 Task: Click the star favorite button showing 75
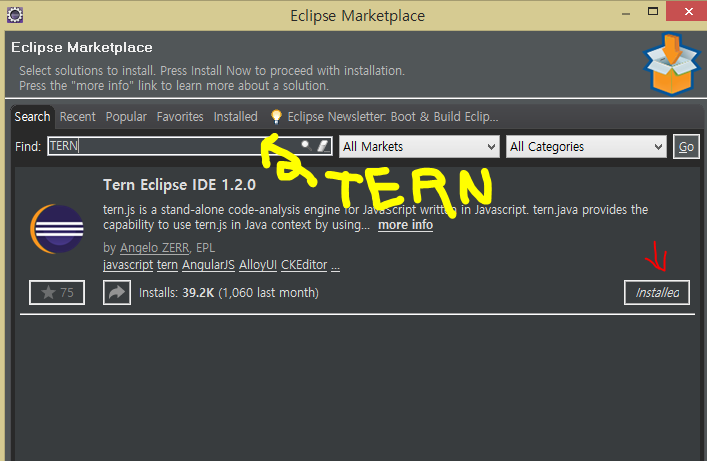[57, 293]
